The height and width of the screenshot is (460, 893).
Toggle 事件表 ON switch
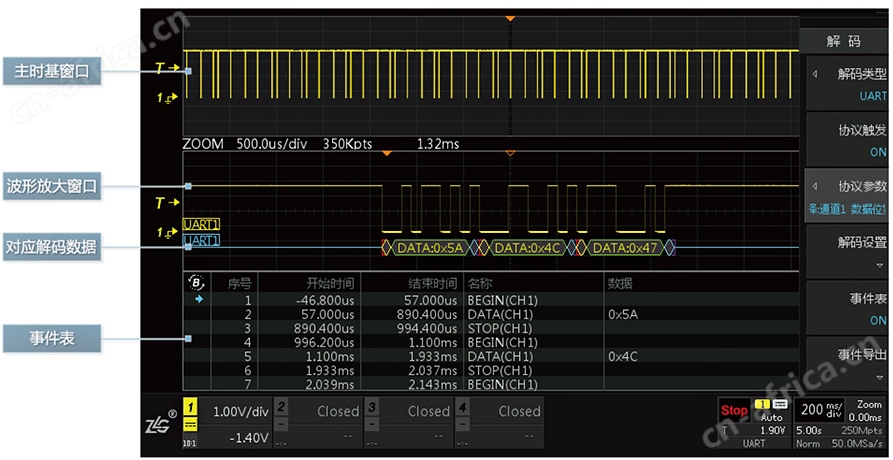tap(846, 308)
